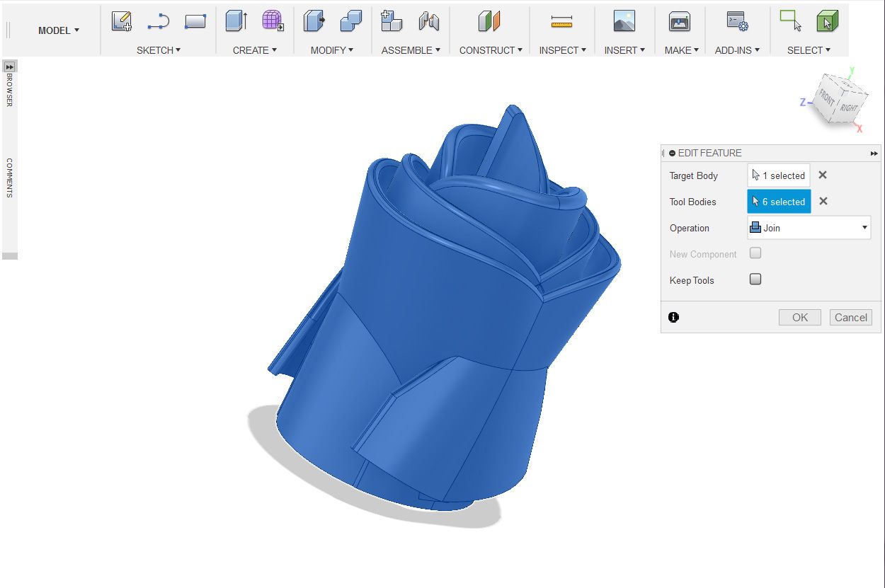Open Scripts and Add-Ins
This screenshot has height=588, width=885.
pyautogui.click(x=736, y=21)
